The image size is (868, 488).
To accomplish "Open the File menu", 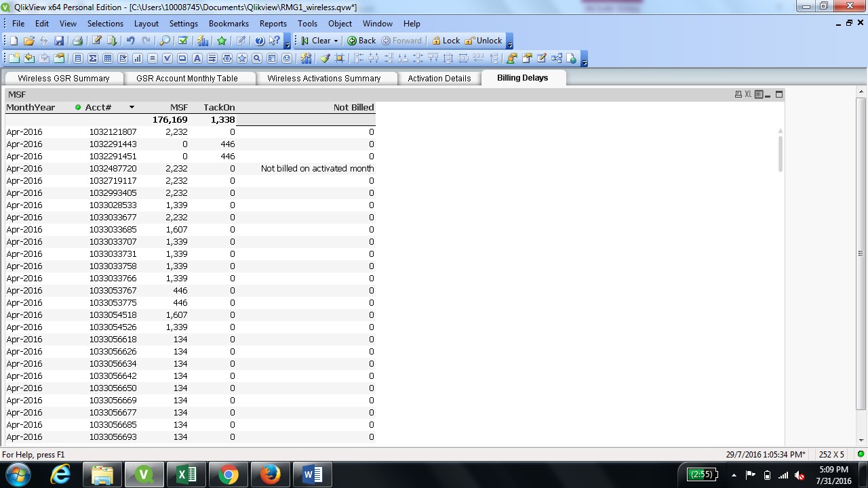I will pos(18,24).
